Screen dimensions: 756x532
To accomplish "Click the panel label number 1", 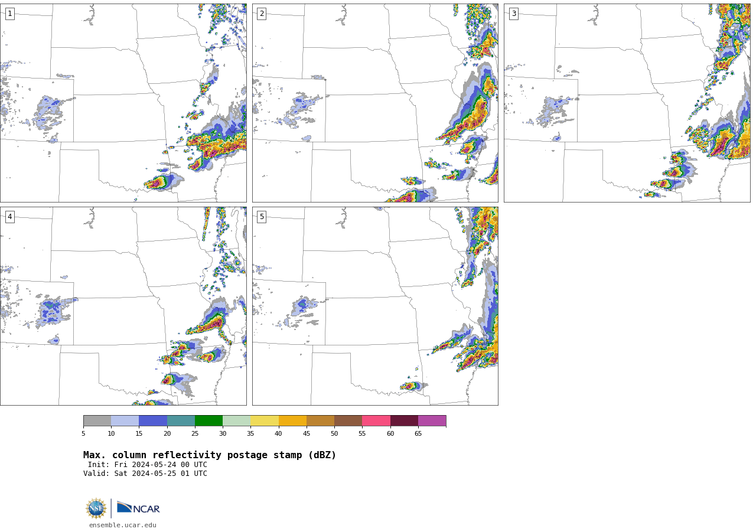I will 9,14.
